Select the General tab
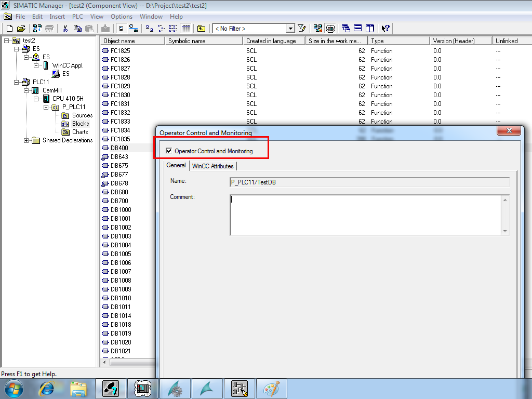The height and width of the screenshot is (399, 532). [176, 165]
